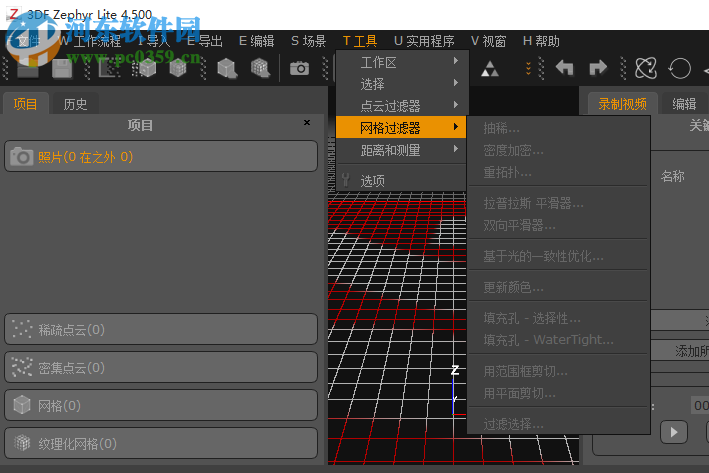
Task: Expand the 点云过滤器 submenu
Action: [402, 105]
